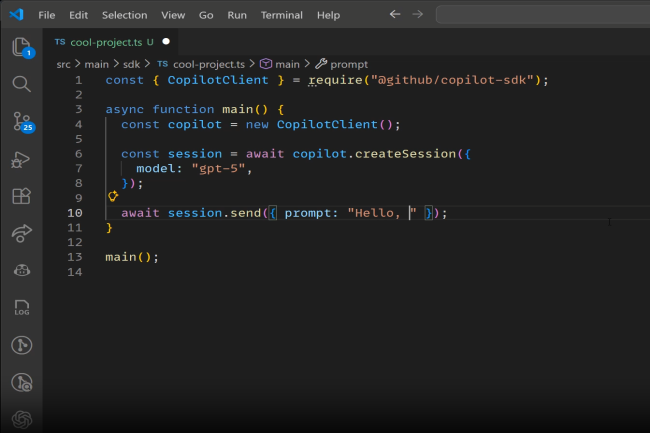650x433 pixels.
Task: Open the Terminal menu
Action: [281, 15]
